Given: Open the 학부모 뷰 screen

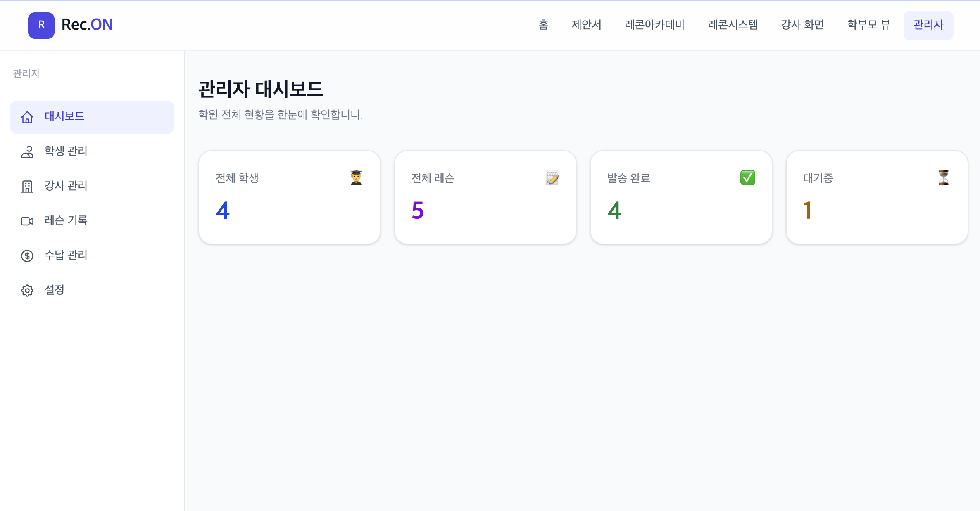Looking at the screenshot, I should click(868, 25).
